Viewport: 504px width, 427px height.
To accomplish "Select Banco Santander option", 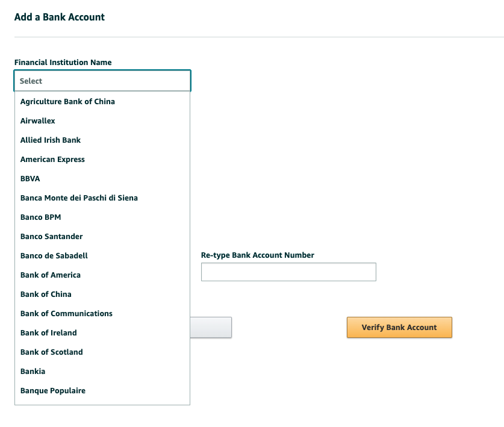I will (x=51, y=236).
